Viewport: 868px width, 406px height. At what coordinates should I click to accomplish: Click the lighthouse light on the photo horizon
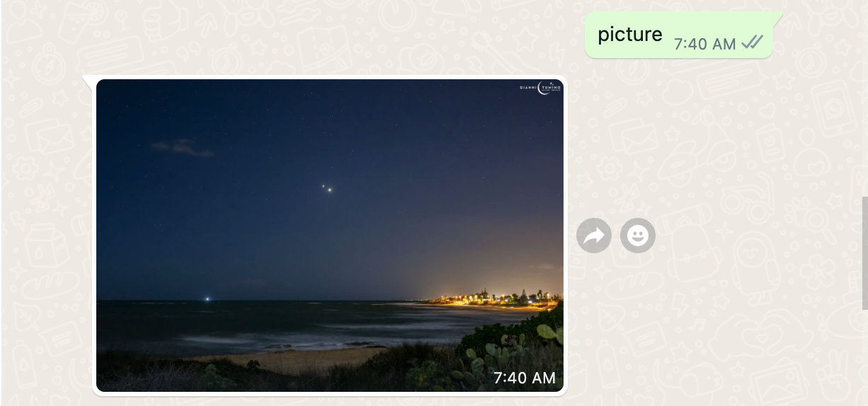tap(207, 298)
